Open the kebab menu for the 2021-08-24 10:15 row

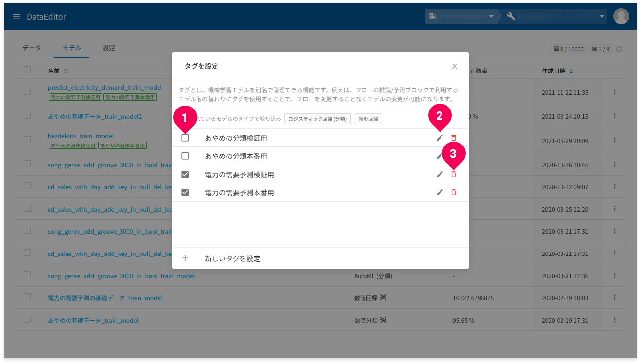[615, 116]
